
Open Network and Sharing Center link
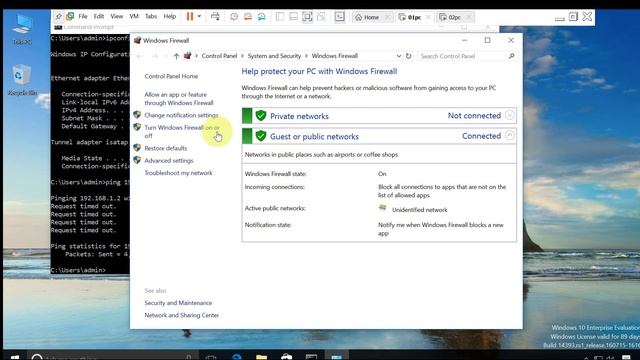point(182,315)
